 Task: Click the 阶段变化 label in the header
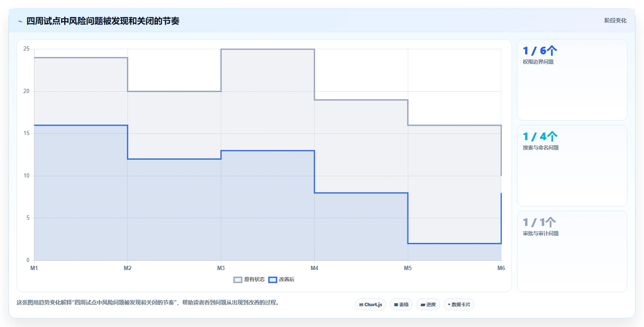pyautogui.click(x=616, y=20)
